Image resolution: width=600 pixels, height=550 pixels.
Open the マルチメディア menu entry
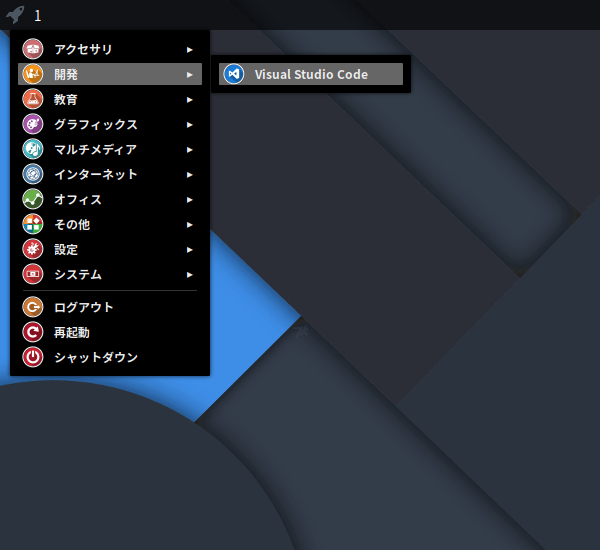110,149
